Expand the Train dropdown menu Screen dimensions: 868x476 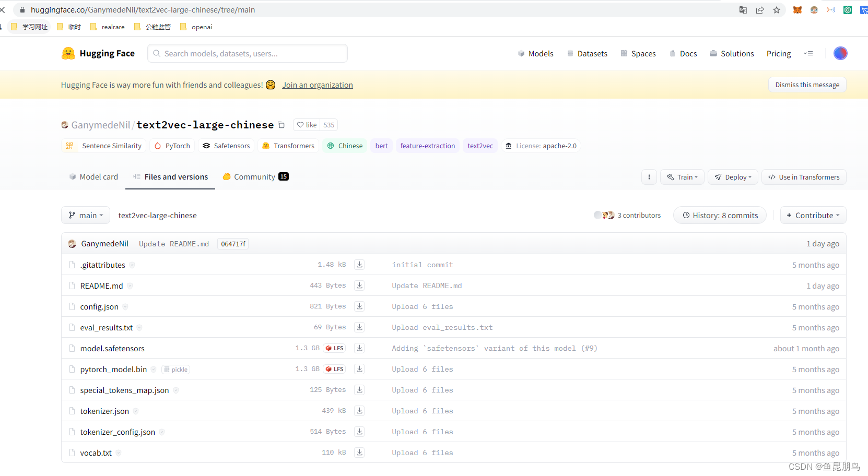tap(682, 177)
